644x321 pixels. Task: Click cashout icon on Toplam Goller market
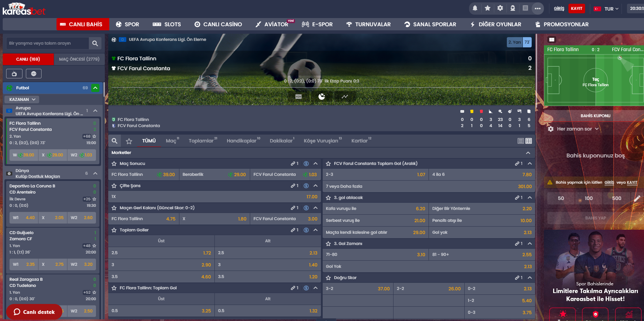coord(306,230)
